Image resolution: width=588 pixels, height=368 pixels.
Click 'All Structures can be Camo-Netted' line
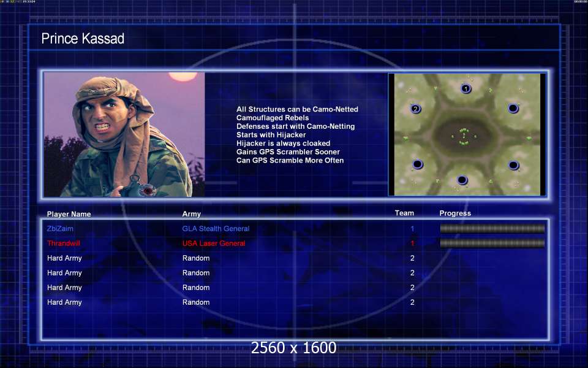(297, 109)
